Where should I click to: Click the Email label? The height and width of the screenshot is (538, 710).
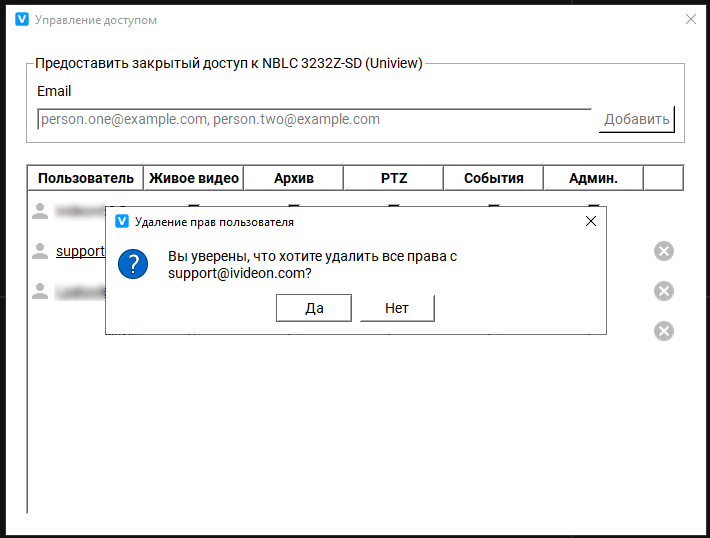click(54, 91)
